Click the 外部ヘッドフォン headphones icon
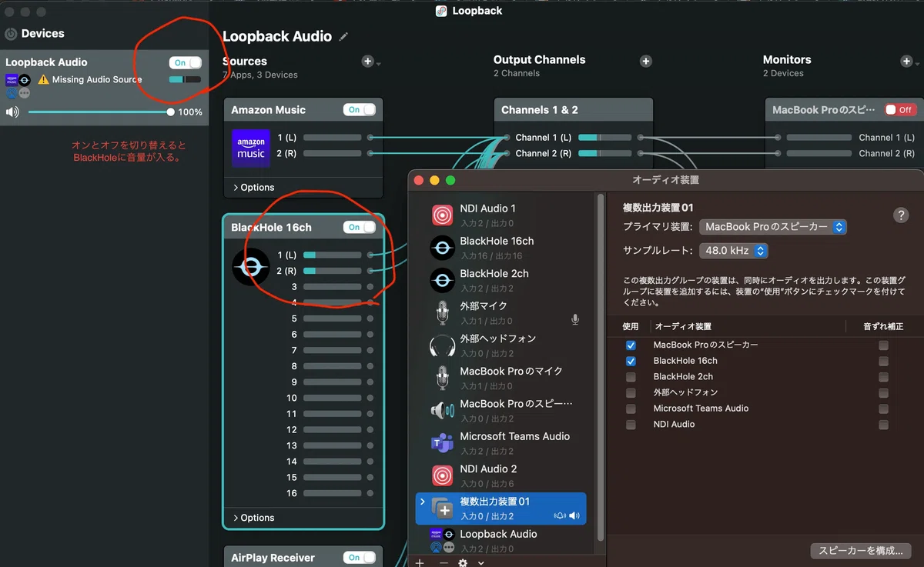 (442, 345)
